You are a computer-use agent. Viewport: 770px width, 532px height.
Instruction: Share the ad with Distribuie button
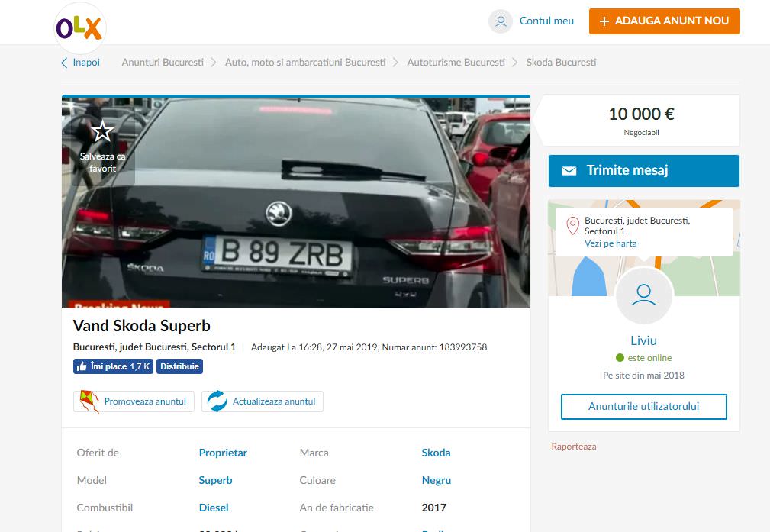[180, 366]
